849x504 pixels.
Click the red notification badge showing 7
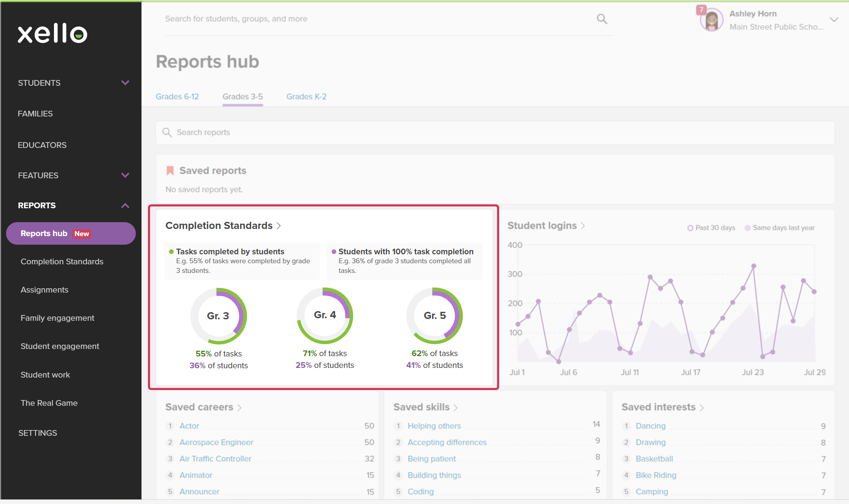pos(701,10)
